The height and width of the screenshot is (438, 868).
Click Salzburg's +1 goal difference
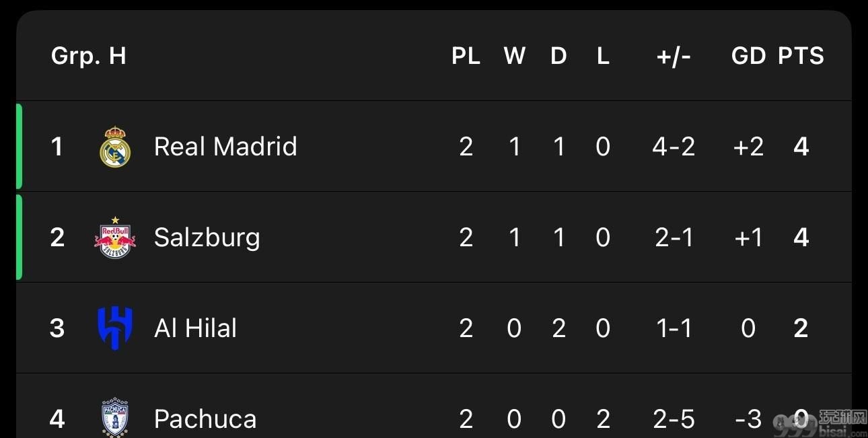click(x=748, y=238)
